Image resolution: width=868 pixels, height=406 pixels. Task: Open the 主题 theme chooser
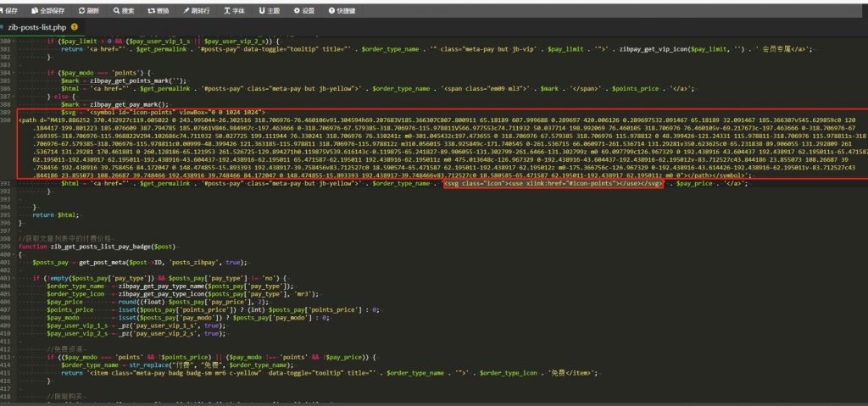[x=269, y=10]
